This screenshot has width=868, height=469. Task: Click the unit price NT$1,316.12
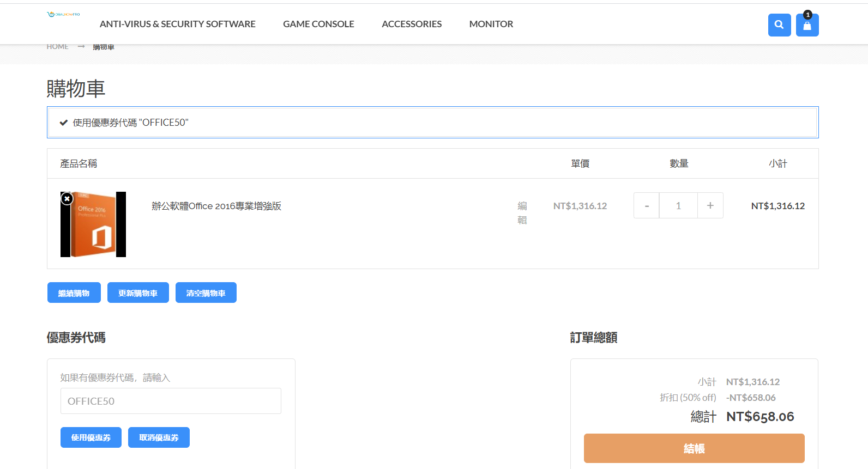(x=580, y=206)
